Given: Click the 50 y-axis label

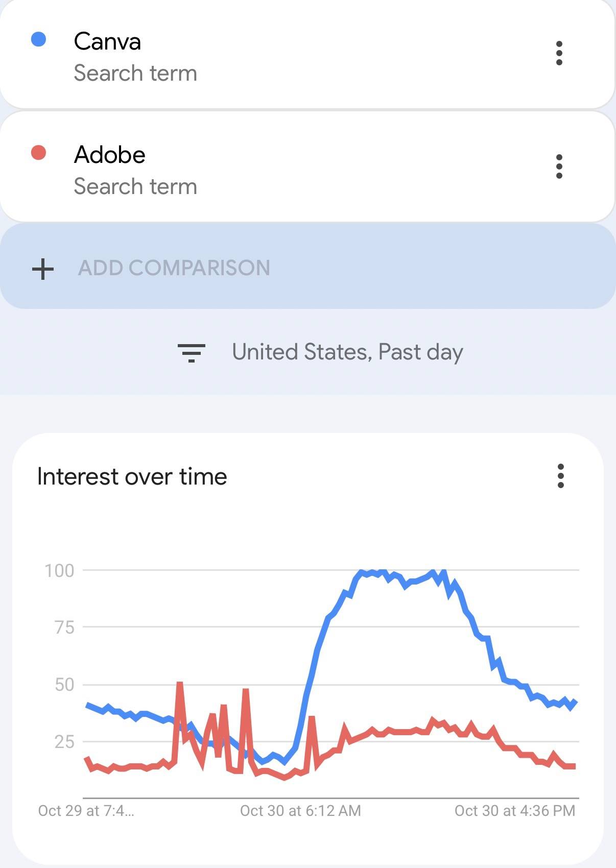Looking at the screenshot, I should point(64,684).
